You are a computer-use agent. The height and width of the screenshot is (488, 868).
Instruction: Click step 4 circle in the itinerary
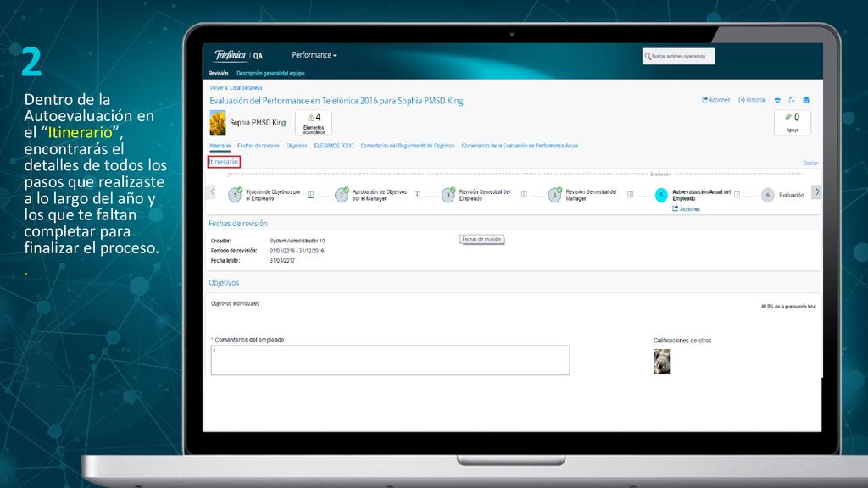click(x=554, y=195)
